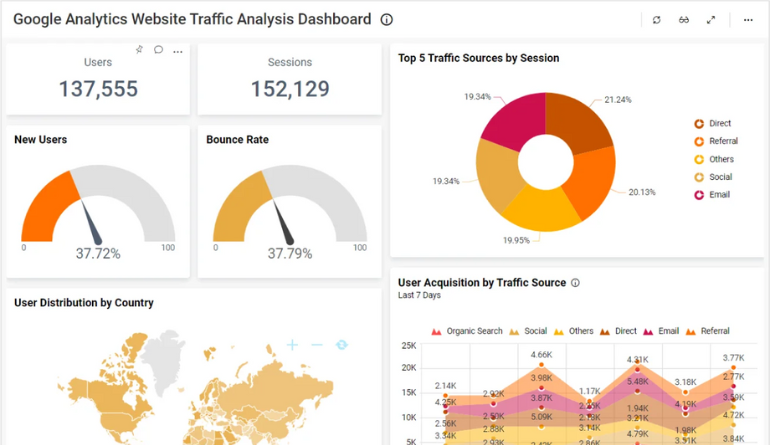Open the glasses view icon in header
The image size is (770, 445).
[684, 20]
